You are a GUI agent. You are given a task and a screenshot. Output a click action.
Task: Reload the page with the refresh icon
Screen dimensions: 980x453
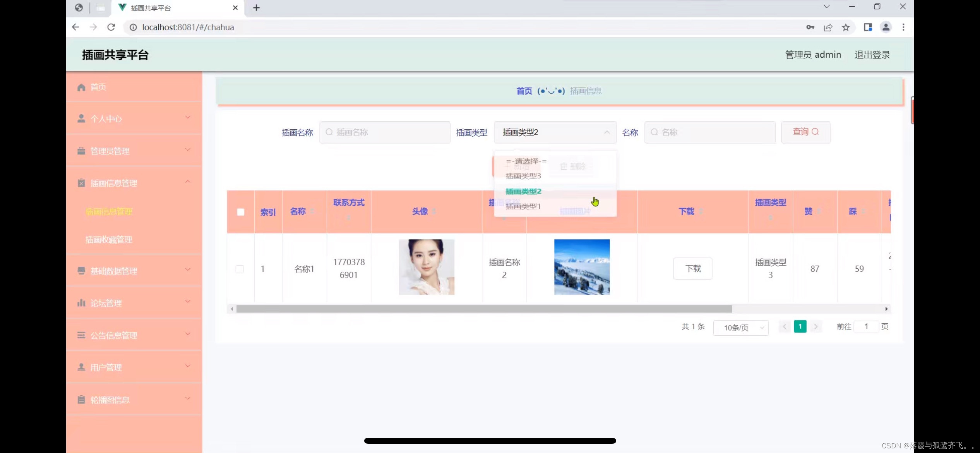pos(111,27)
